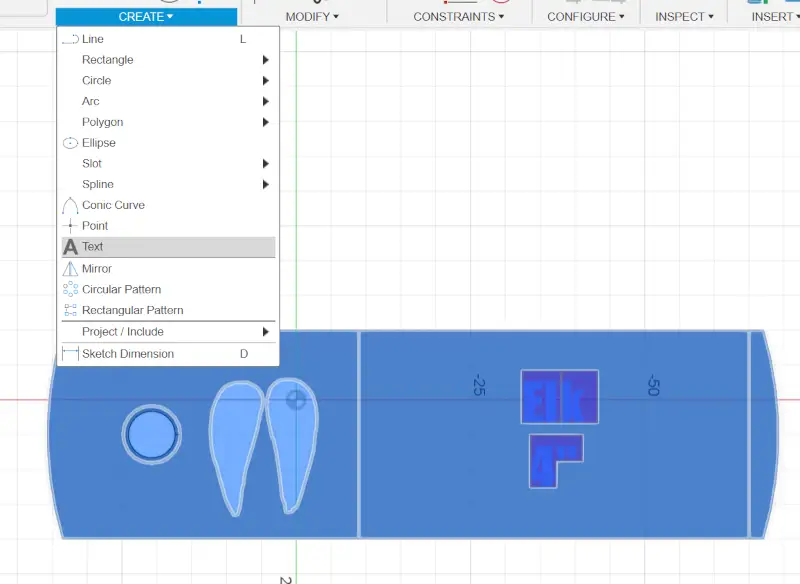Click the Text tool A icon
800x584 pixels.
pyautogui.click(x=70, y=247)
